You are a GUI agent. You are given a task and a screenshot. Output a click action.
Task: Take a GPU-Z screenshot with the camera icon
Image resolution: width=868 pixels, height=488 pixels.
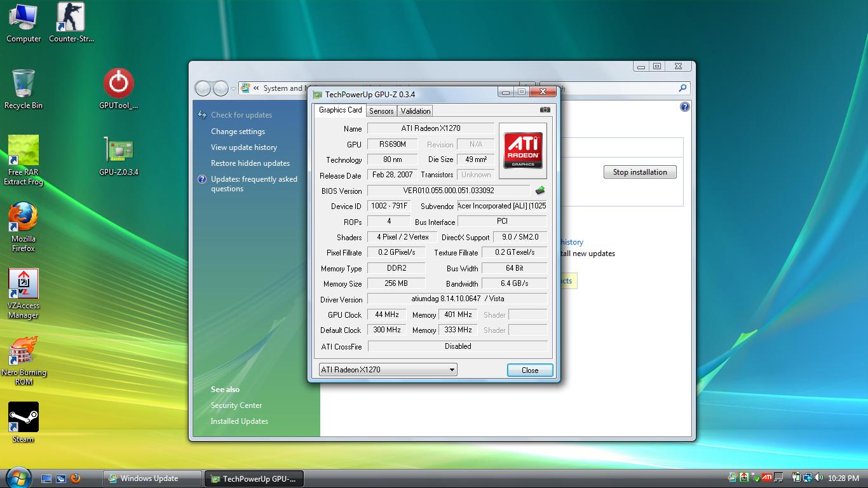point(545,110)
